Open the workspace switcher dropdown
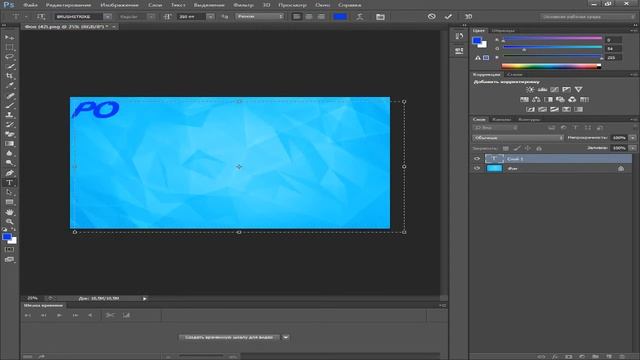The height and width of the screenshot is (360, 640). pyautogui.click(x=588, y=17)
